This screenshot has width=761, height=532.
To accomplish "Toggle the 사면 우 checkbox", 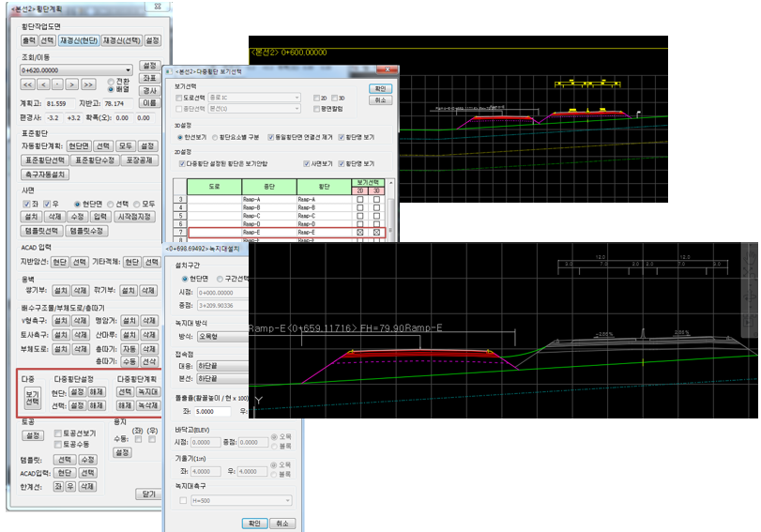I will tap(47, 204).
